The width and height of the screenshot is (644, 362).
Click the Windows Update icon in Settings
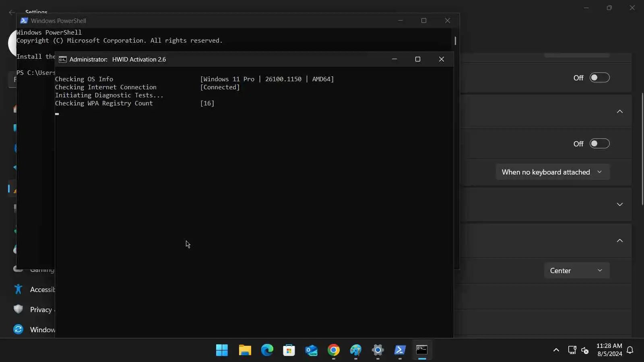point(18,329)
